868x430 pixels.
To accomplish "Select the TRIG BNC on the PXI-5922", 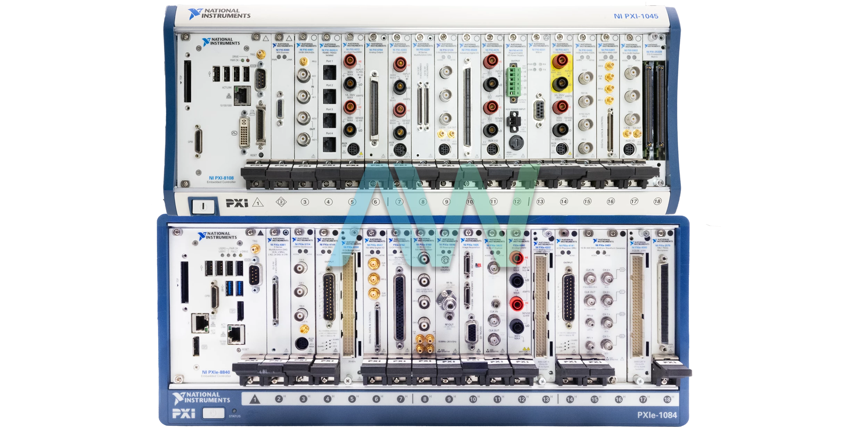I will pyautogui.click(x=632, y=119).
